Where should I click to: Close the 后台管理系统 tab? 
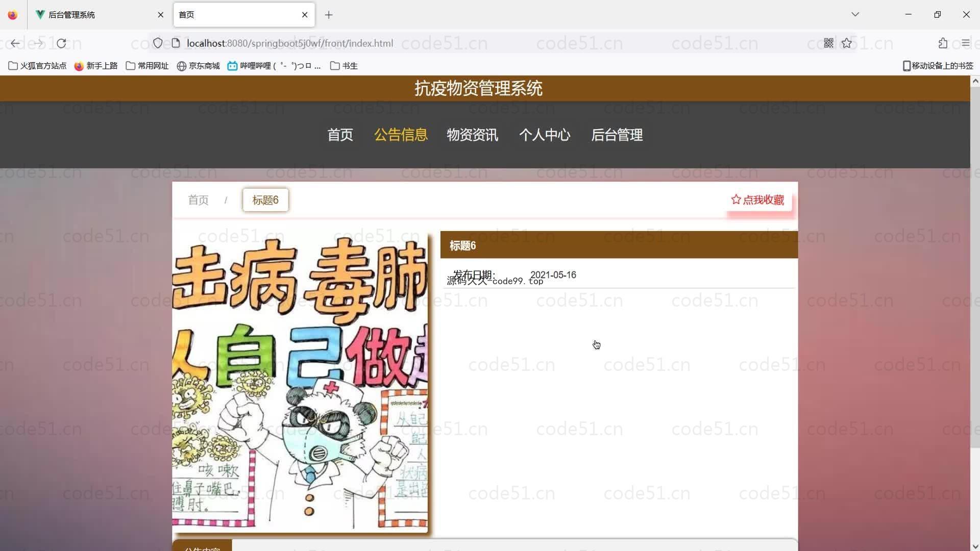click(x=161, y=15)
